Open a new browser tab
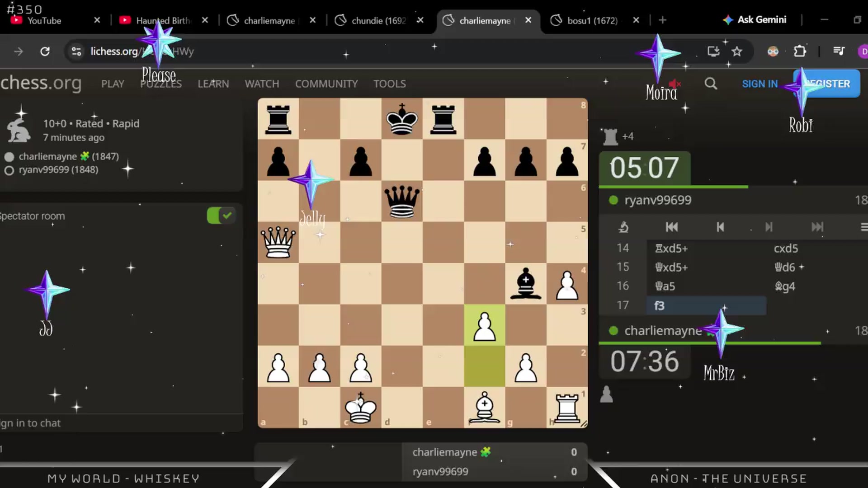 click(663, 20)
